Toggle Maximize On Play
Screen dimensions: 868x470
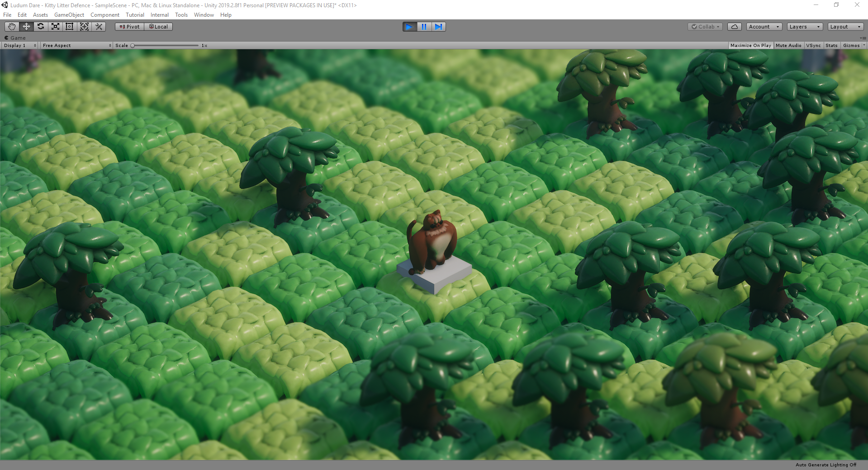pyautogui.click(x=750, y=45)
